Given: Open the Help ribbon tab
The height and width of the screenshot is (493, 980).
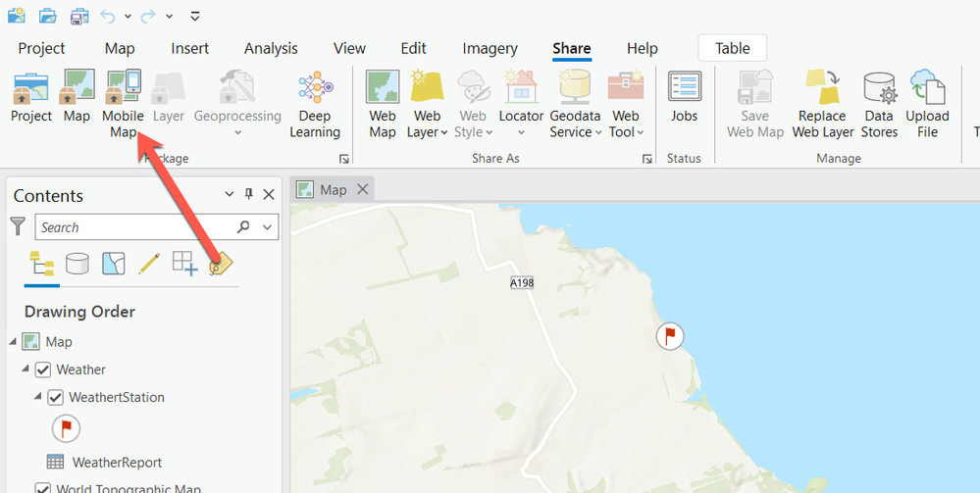Looking at the screenshot, I should pos(642,48).
